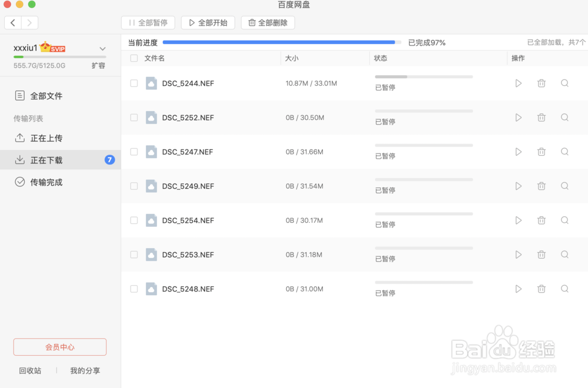Open 会员中心 button
Screen dimensions: 588x388
60,347
